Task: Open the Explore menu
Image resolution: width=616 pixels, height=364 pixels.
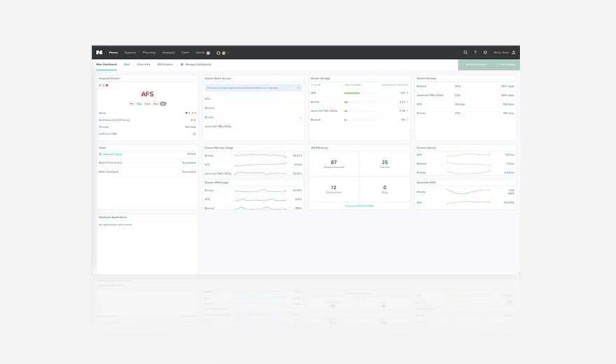Action: click(x=130, y=52)
